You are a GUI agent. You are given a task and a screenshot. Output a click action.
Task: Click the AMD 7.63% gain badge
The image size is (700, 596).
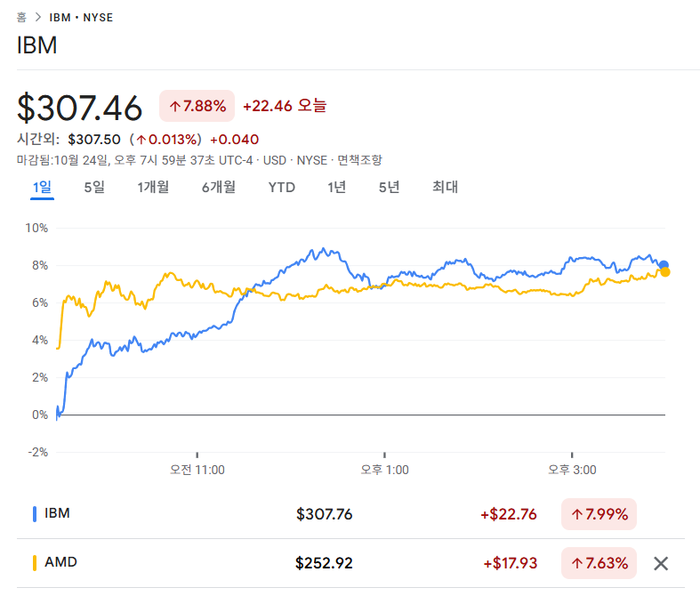(599, 563)
